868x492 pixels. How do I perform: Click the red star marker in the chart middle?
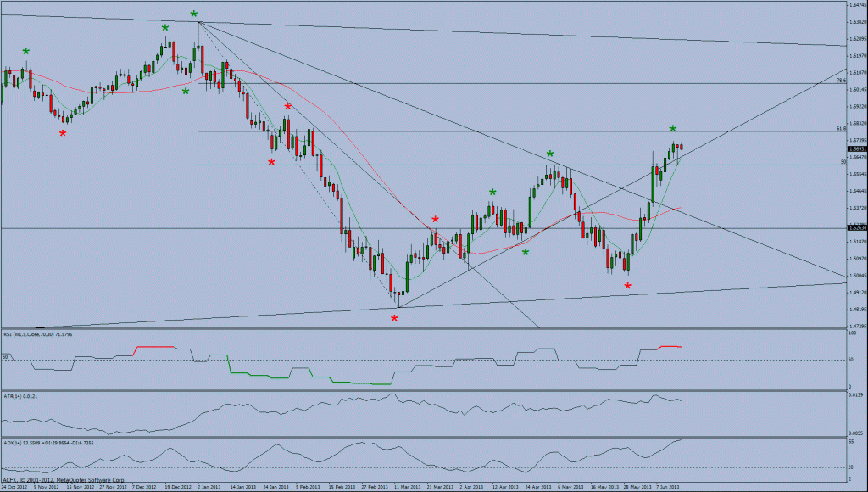(434, 218)
